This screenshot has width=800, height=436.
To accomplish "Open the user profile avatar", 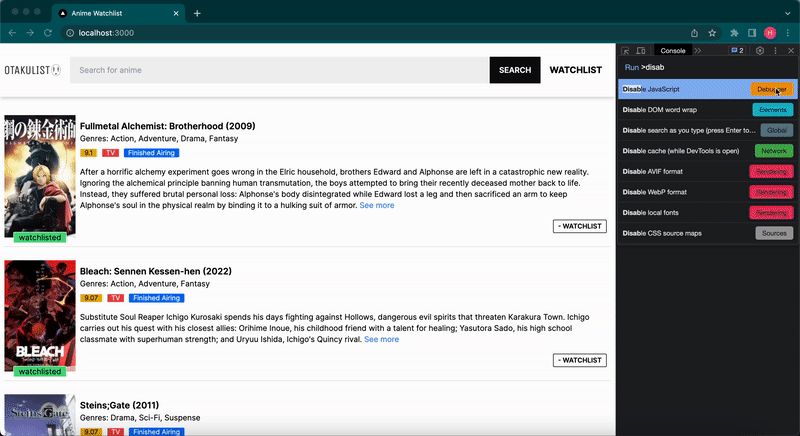I will pyautogui.click(x=770, y=33).
